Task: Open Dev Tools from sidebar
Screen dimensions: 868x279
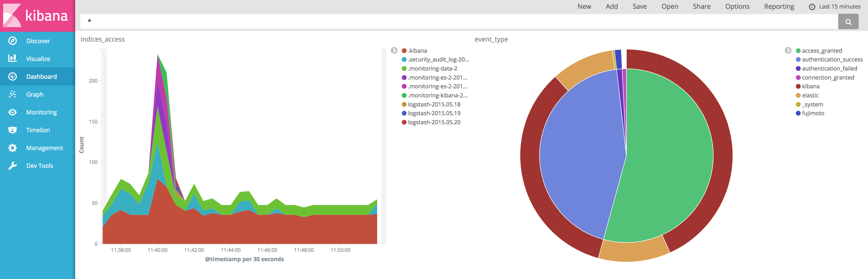Action: coord(37,166)
